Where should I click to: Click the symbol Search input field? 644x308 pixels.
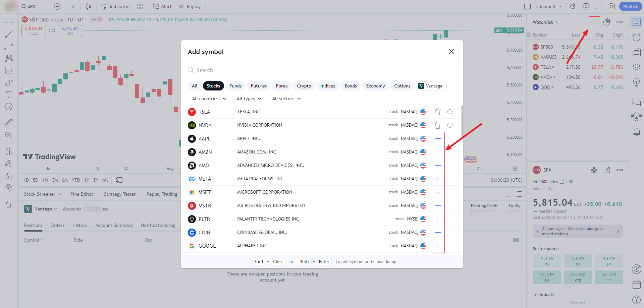[322, 70]
